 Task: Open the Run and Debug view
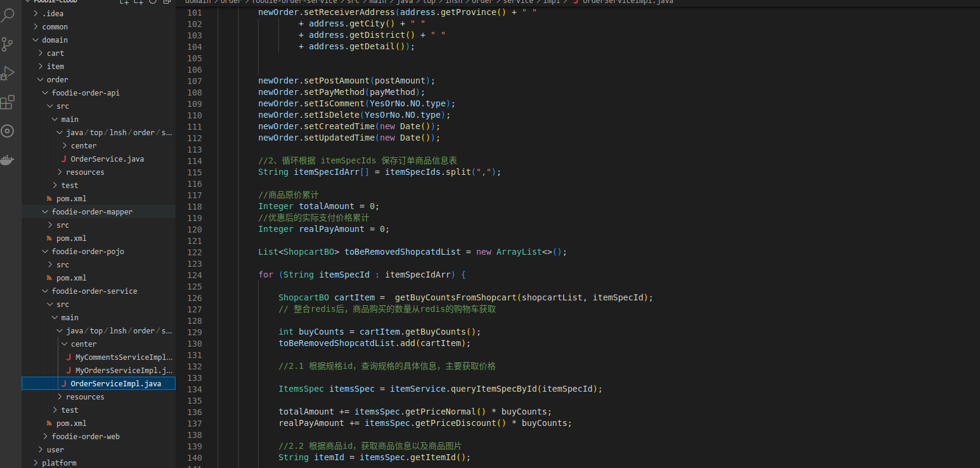pyautogui.click(x=7, y=73)
